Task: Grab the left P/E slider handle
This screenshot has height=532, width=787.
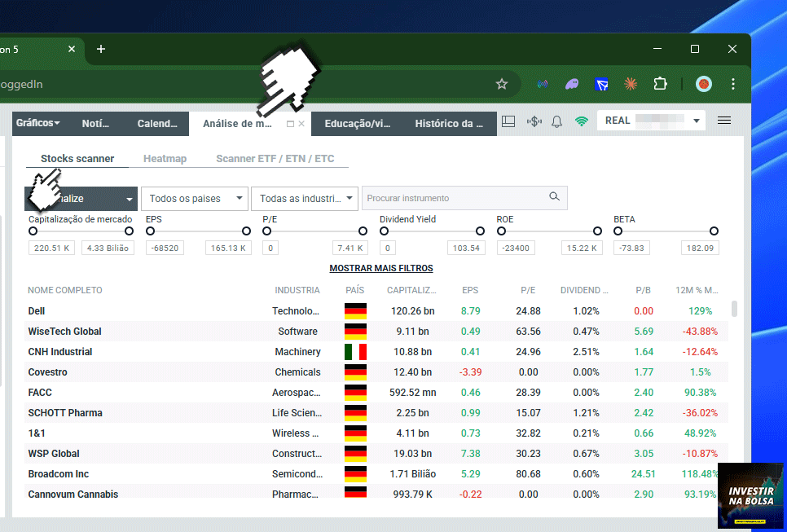Action: pyautogui.click(x=267, y=231)
